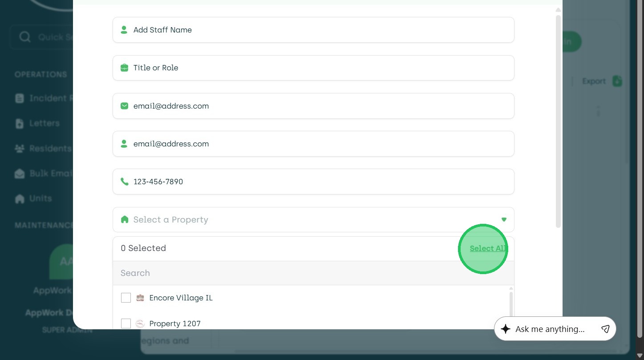Click the Incident Reports sidebar icon
The width and height of the screenshot is (644, 360).
(20, 98)
